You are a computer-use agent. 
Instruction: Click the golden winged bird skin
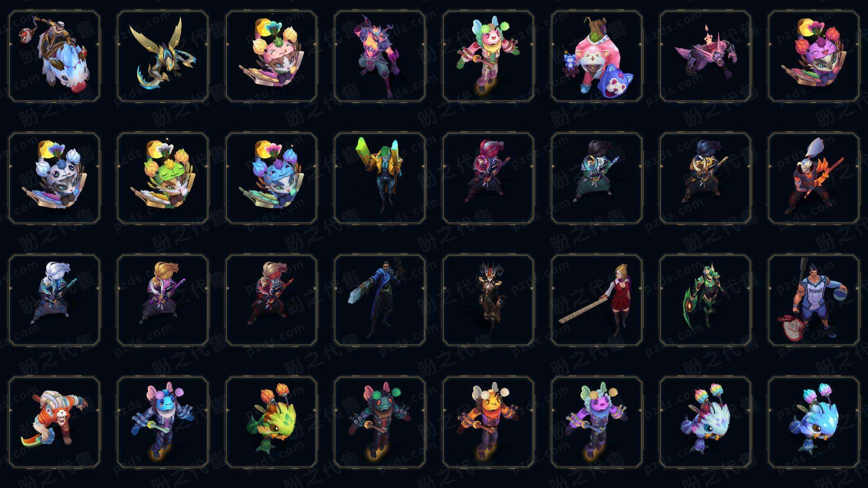tap(163, 56)
